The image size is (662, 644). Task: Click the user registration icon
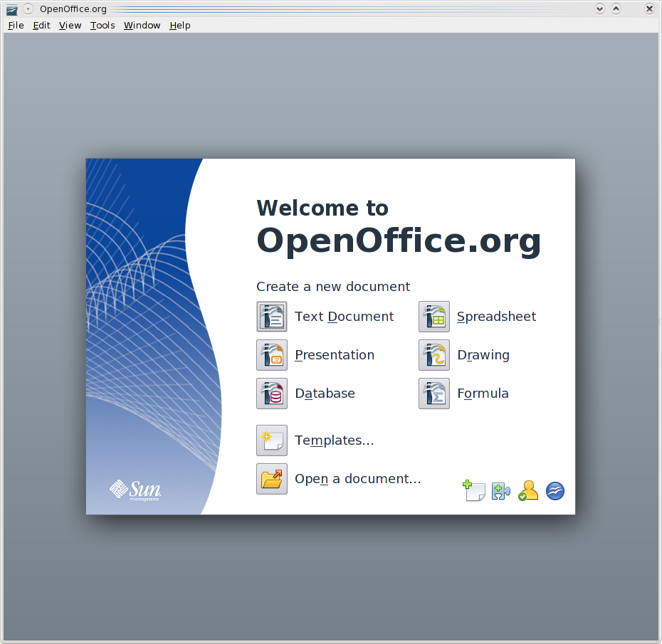click(x=528, y=491)
